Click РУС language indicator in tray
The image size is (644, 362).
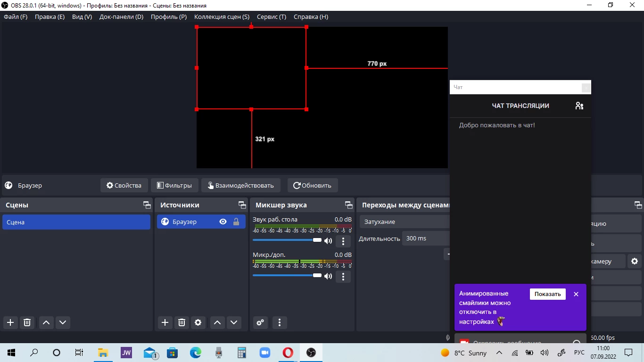click(x=579, y=353)
